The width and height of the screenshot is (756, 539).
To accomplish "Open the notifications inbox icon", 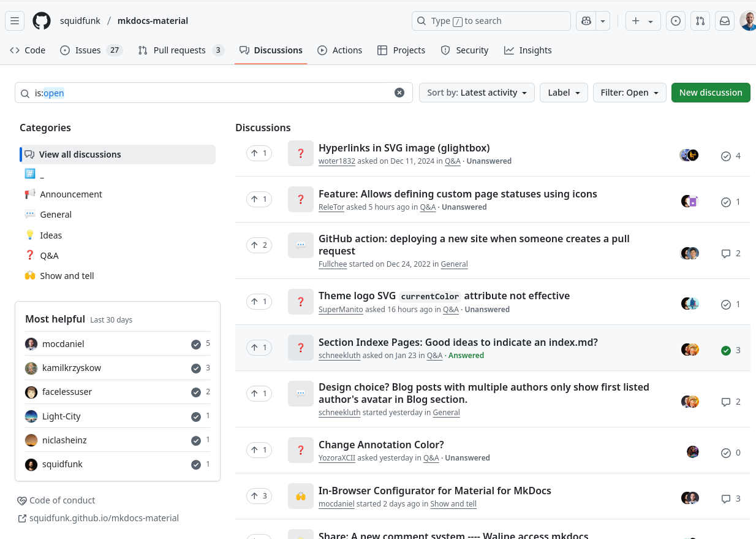I will coord(725,21).
